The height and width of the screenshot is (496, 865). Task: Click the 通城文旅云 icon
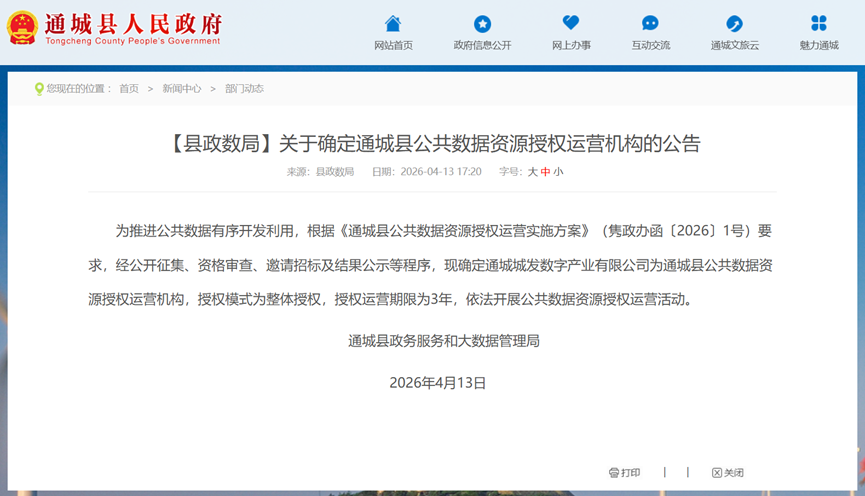[x=734, y=23]
